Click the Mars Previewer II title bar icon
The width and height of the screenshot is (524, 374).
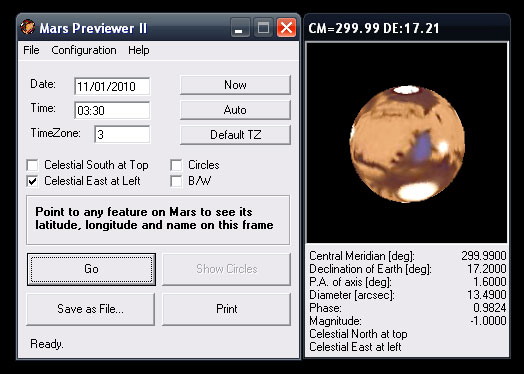click(28, 27)
